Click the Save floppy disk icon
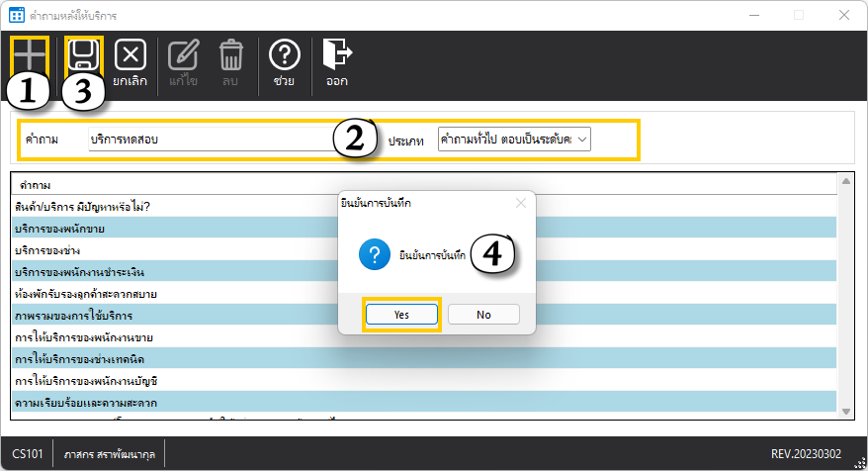868x471 pixels. [83, 54]
